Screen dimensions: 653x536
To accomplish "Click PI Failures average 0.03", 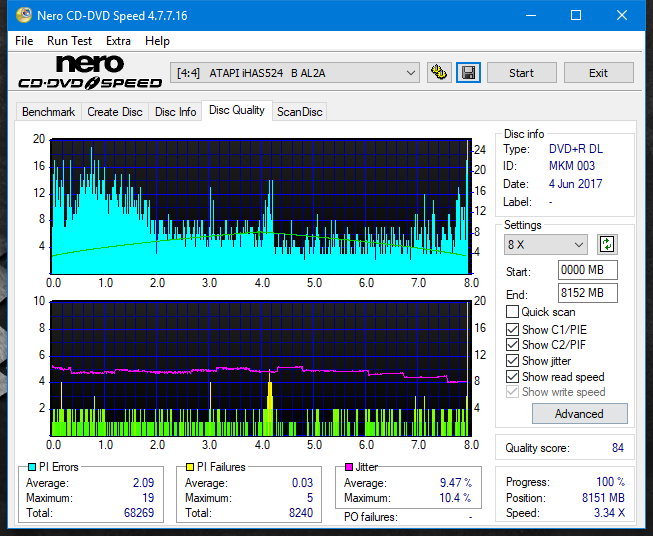I will [302, 483].
